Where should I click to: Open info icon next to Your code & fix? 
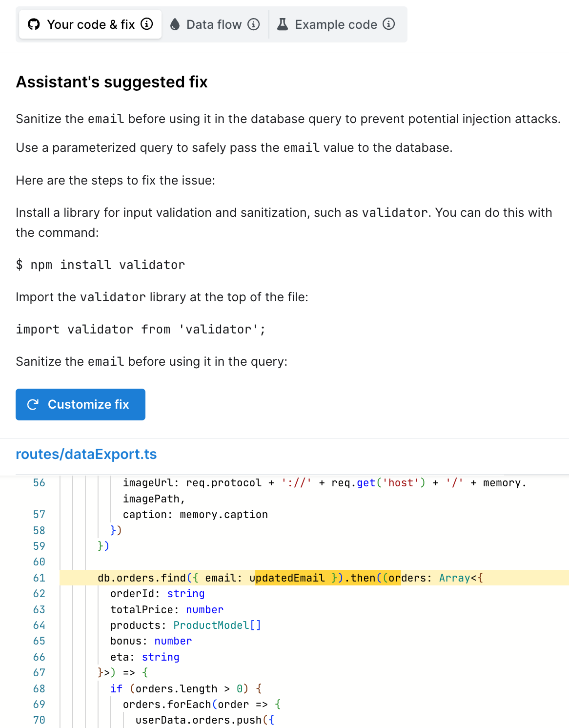(147, 24)
